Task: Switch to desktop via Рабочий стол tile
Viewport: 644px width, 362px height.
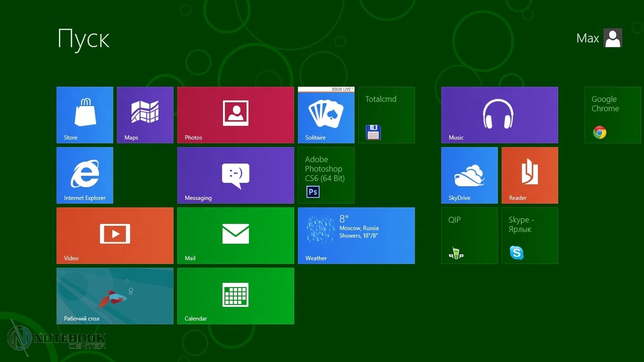Action: pos(115,296)
